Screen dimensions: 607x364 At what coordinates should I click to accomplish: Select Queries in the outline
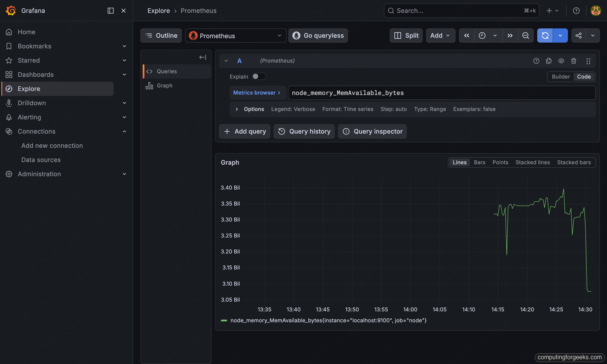[x=177, y=71]
